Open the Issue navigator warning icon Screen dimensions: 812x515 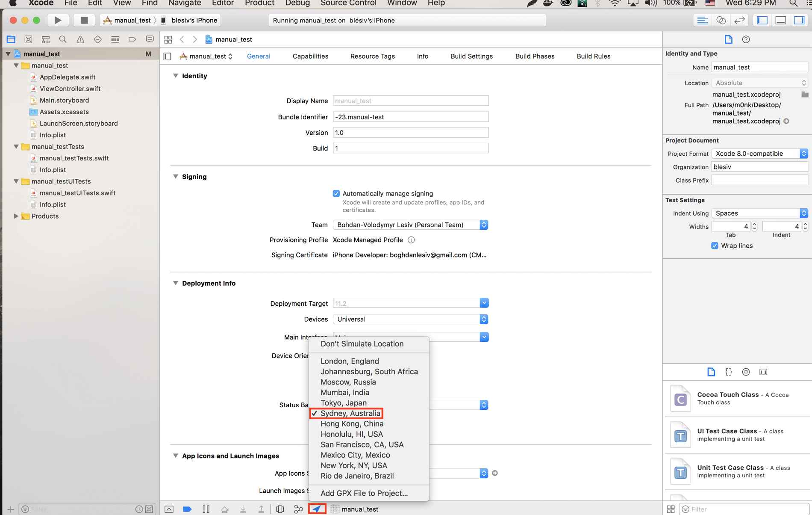[80, 39]
